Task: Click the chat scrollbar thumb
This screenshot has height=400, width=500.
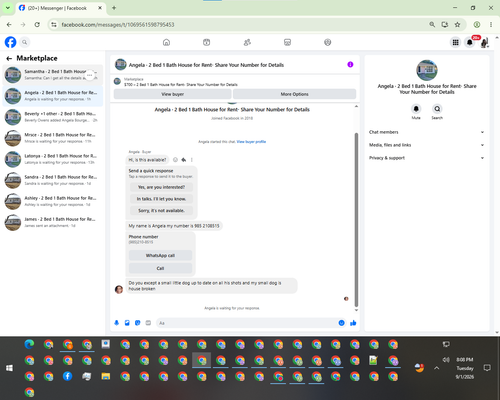Action: [356, 220]
